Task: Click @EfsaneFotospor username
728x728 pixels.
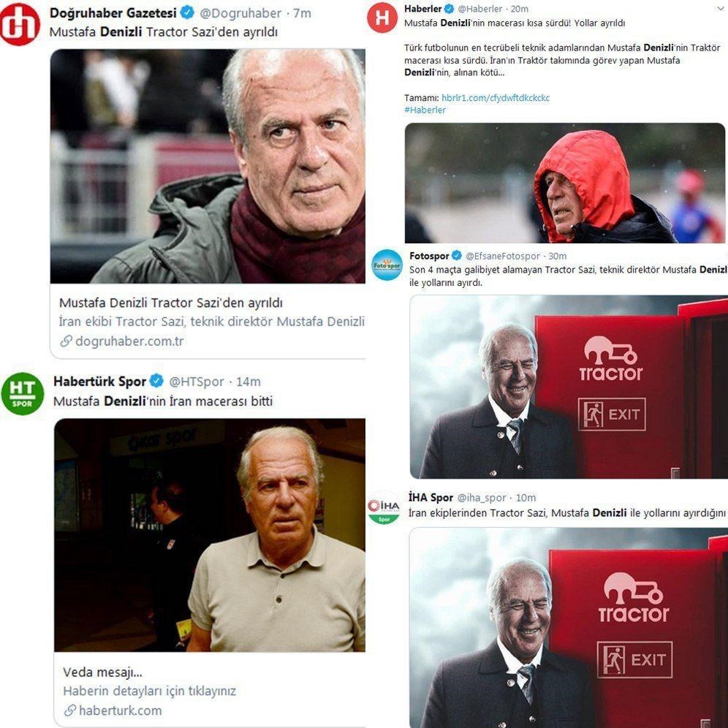Action: (503, 256)
